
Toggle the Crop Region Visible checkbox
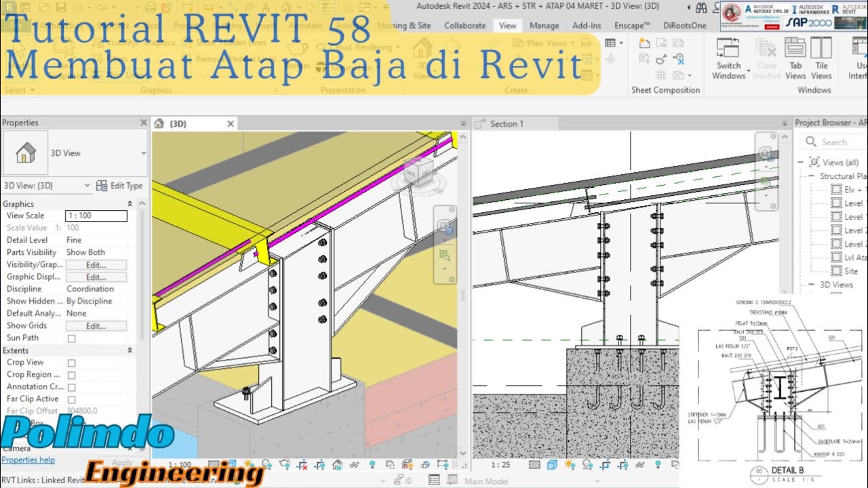click(71, 375)
